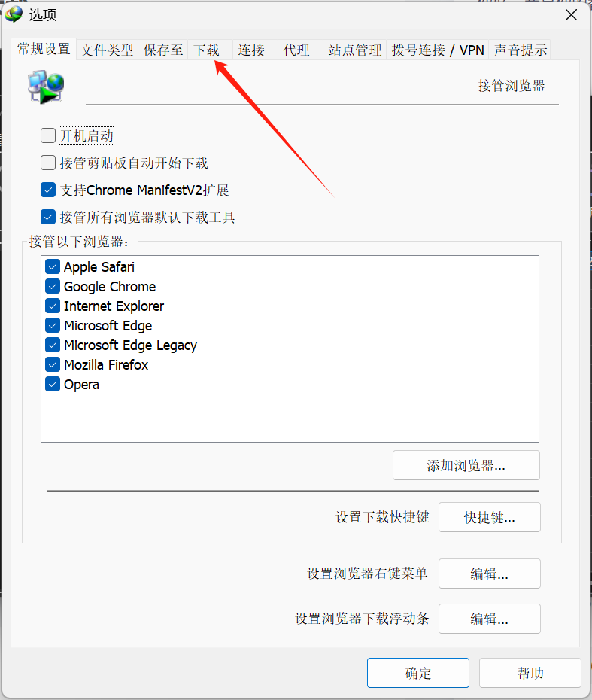Click the IDM logo icon in title bar
This screenshot has width=592, height=700.
14,14
